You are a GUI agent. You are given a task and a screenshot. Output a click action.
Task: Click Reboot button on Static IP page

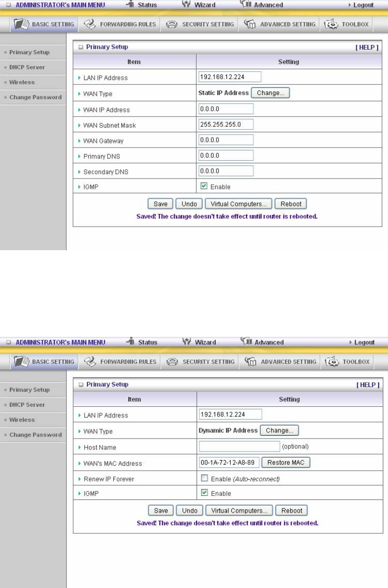coord(291,204)
